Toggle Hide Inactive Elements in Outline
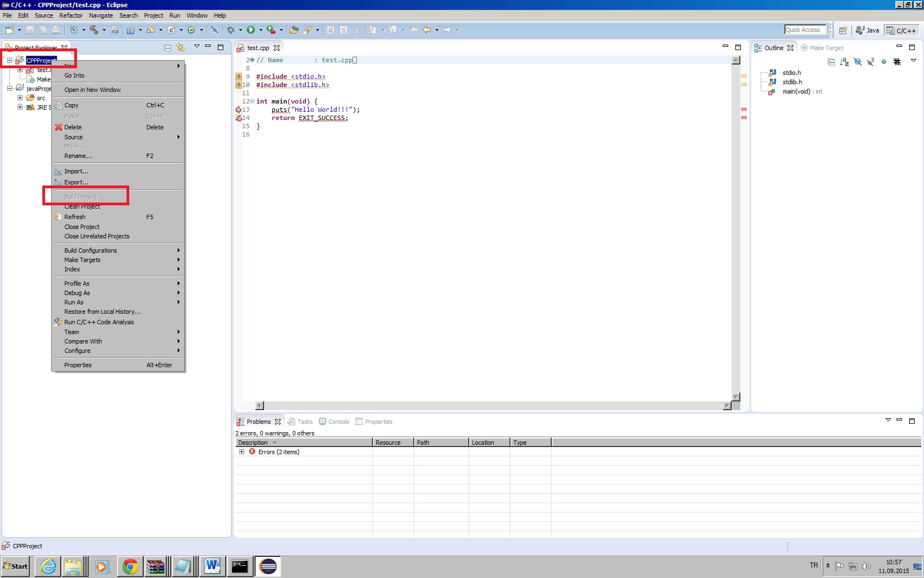The height and width of the screenshot is (578, 924). tap(897, 62)
